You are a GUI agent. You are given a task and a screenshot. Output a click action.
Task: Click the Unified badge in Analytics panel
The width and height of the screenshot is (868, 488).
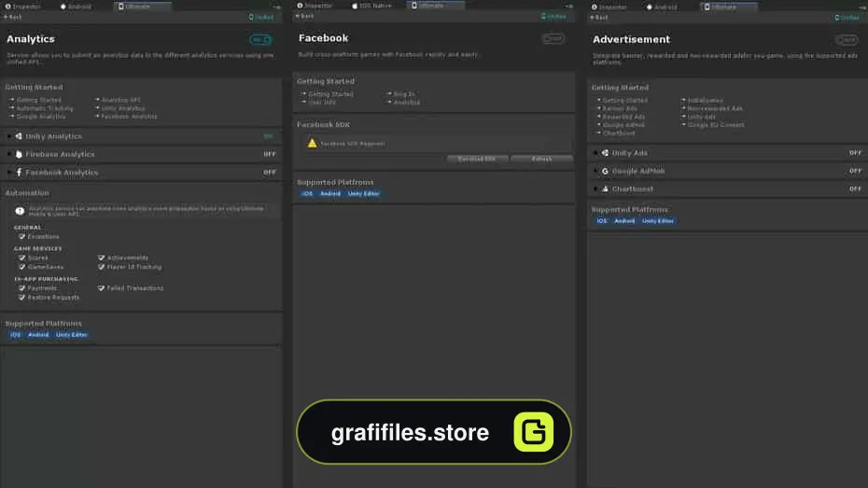[x=261, y=17]
